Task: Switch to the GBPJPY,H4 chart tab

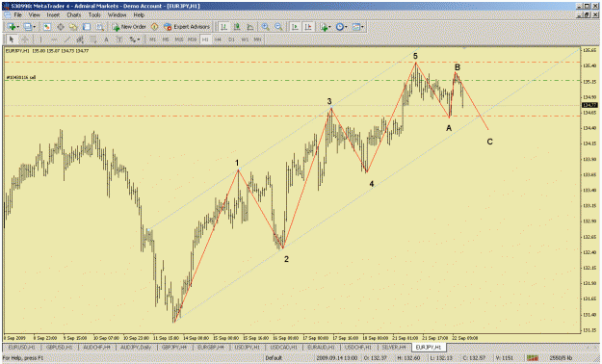Action: (x=174, y=347)
